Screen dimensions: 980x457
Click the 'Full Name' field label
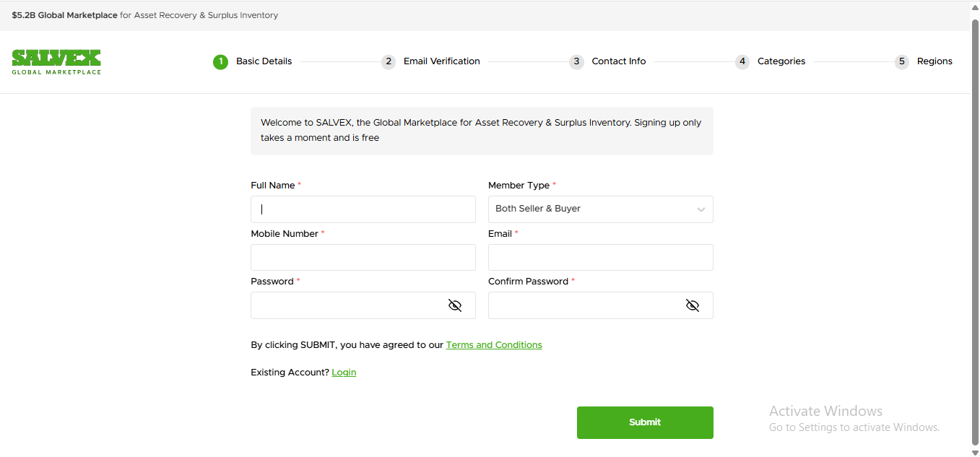point(273,186)
